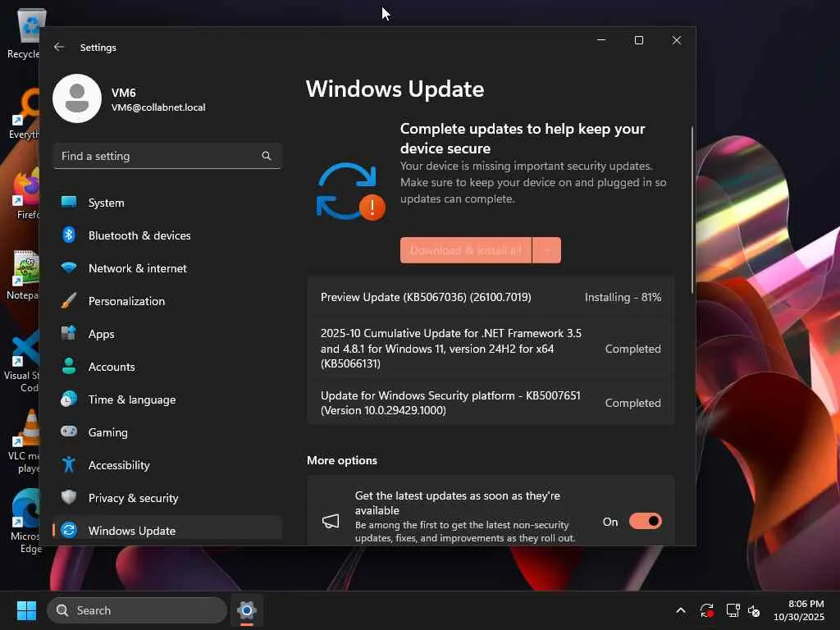
Task: Navigate to Apps settings
Action: click(167, 334)
